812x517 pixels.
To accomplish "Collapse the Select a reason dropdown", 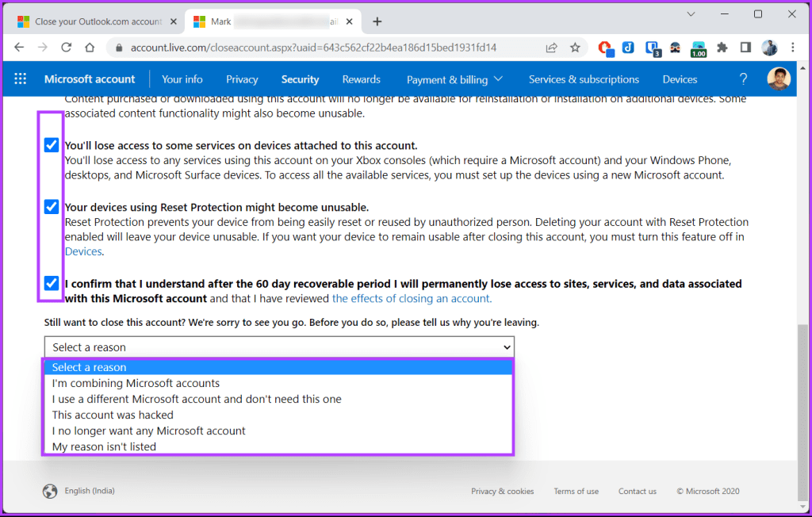I will coord(279,347).
